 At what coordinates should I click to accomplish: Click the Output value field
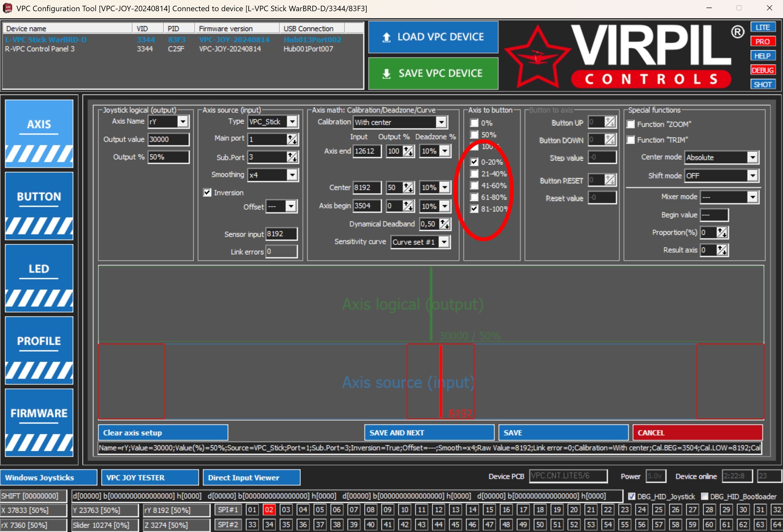168,140
